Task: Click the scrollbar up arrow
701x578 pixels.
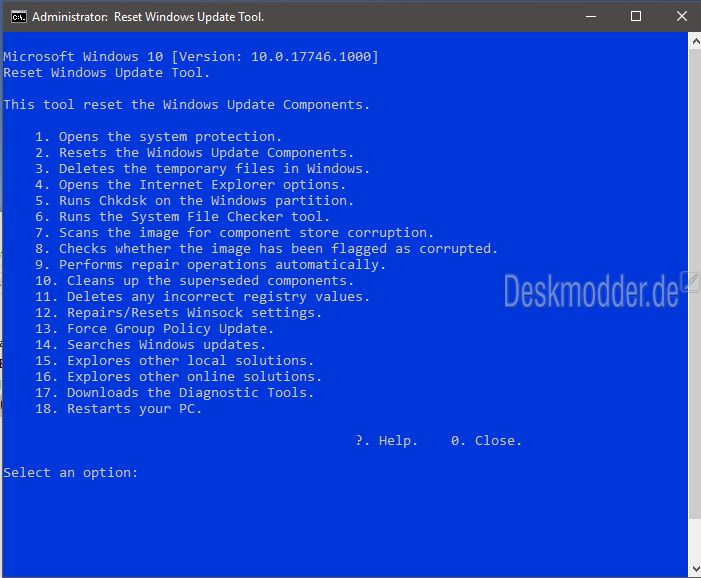Action: [x=695, y=42]
